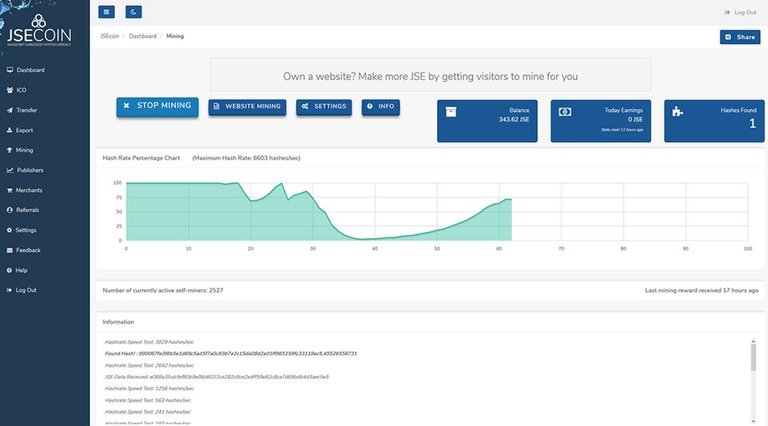Click the Website Mining button
Viewport: 768px width, 426px height.
pyautogui.click(x=247, y=106)
